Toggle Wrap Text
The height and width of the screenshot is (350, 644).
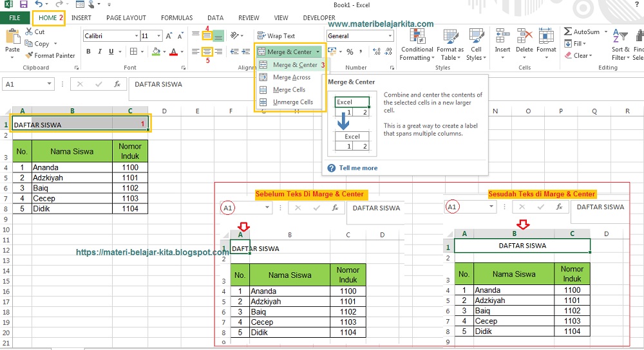pyautogui.click(x=276, y=35)
